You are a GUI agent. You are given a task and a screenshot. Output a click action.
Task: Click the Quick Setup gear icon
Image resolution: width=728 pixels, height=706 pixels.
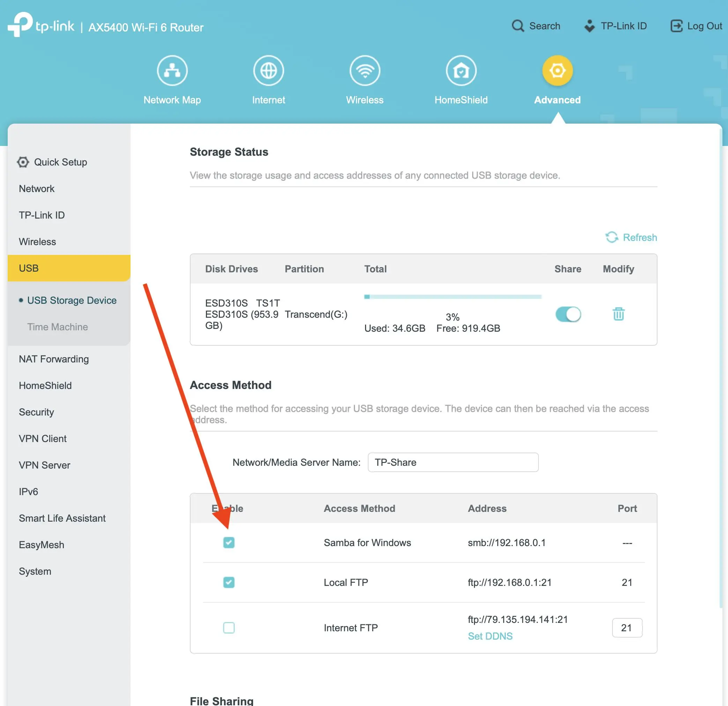[x=23, y=162]
